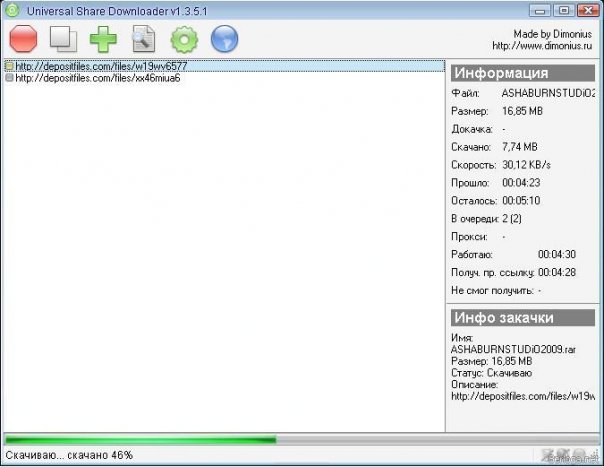This screenshot has width=604, height=467.
Task: Add a new link with green plus
Action: coord(103,39)
